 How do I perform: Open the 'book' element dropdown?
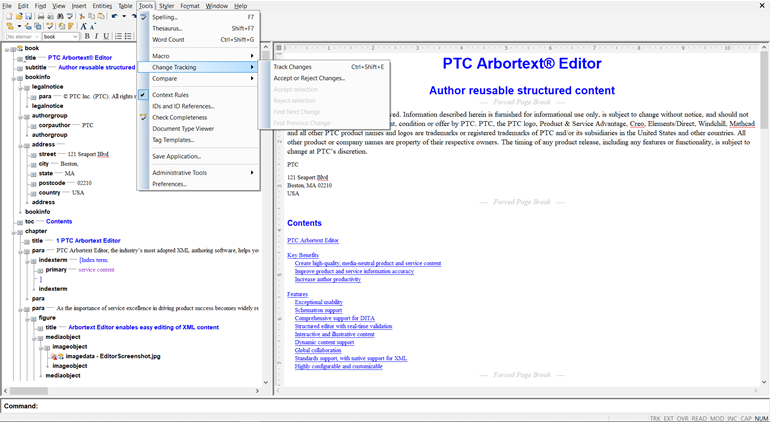(x=75, y=36)
